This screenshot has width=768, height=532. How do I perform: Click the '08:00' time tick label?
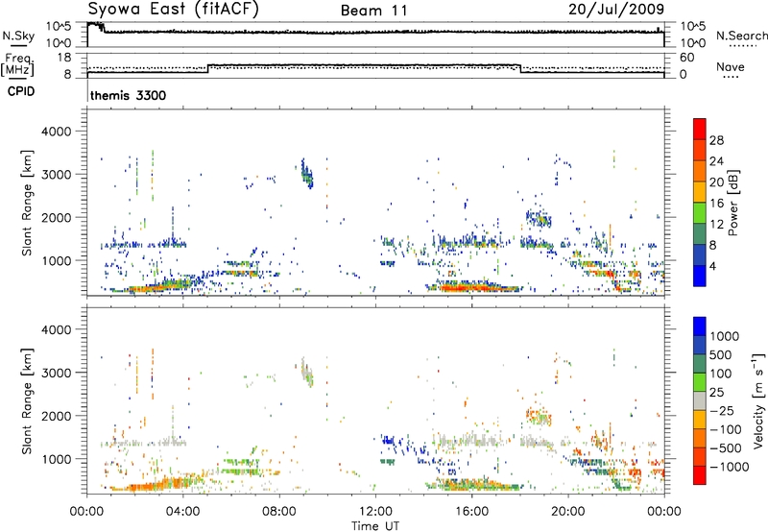point(279,512)
